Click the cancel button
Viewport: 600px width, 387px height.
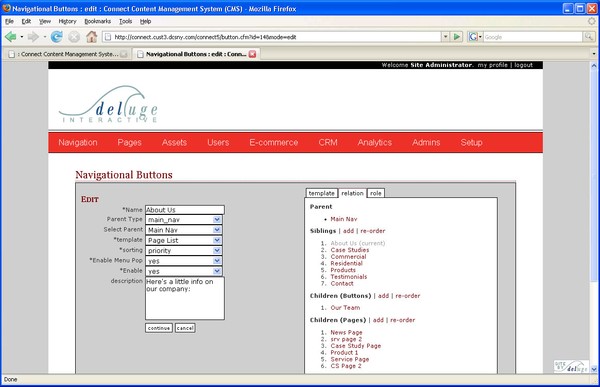(185, 328)
